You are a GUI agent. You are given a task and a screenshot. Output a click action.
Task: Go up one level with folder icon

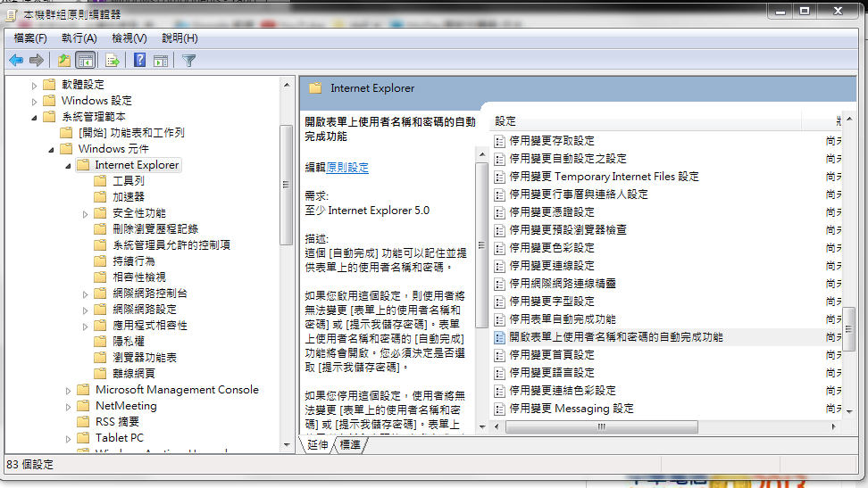[64, 61]
